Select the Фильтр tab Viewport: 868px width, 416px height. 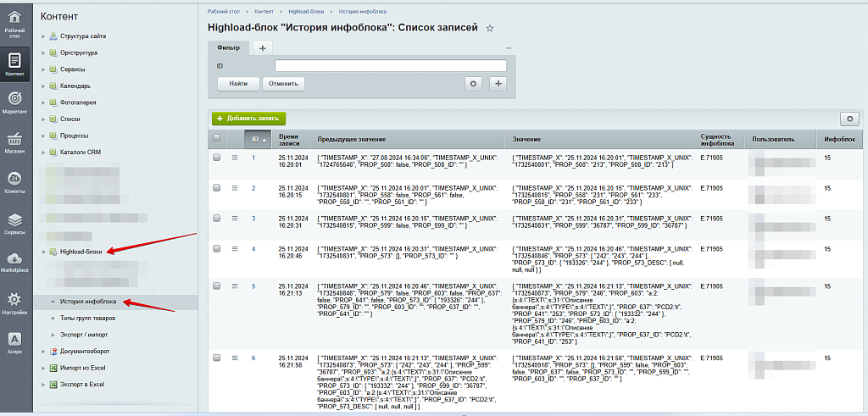point(228,47)
